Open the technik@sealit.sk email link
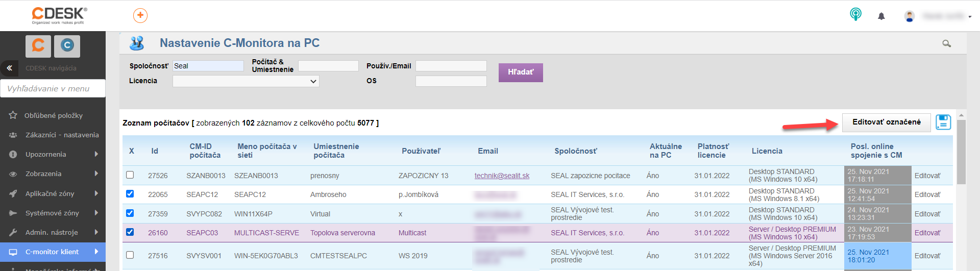 pyautogui.click(x=502, y=176)
